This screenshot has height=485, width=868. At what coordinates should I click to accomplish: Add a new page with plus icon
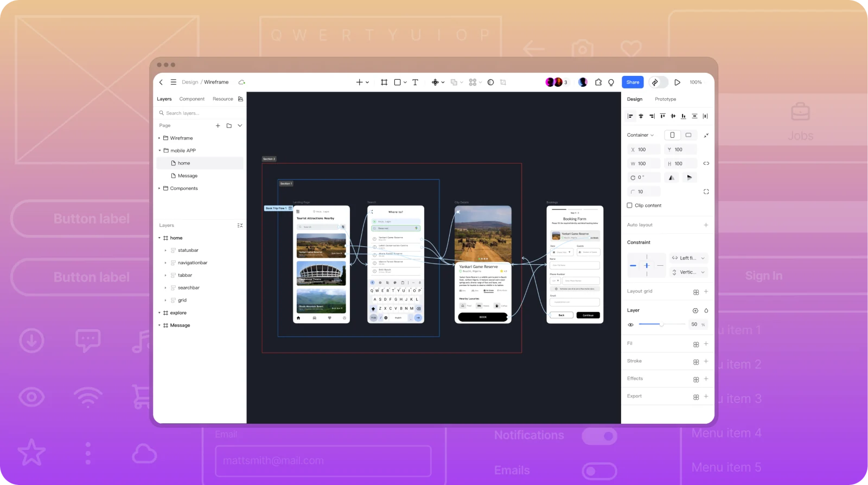click(x=218, y=125)
